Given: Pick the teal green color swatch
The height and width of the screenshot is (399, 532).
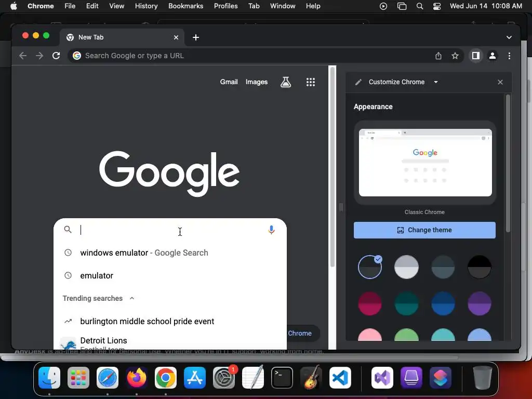Looking at the screenshot, I should (x=406, y=303).
